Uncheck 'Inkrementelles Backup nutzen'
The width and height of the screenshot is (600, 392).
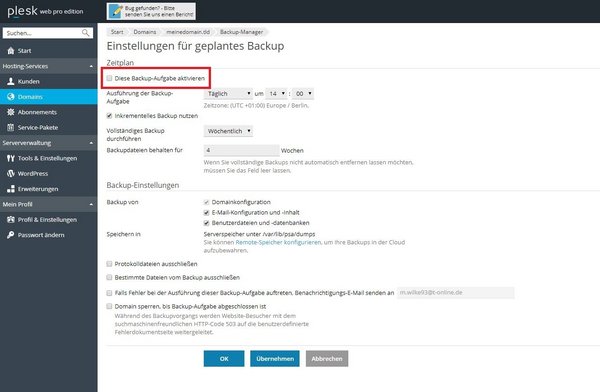(x=109, y=116)
